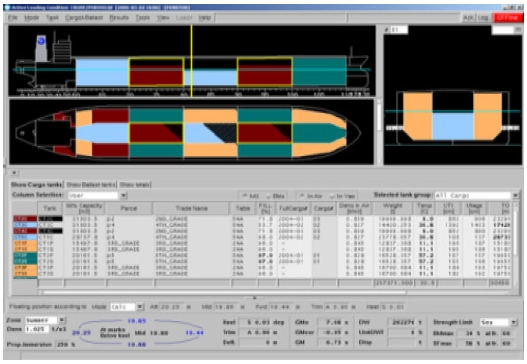Open the Results menu
Viewport: 527px width, 364px height.
pyautogui.click(x=119, y=17)
